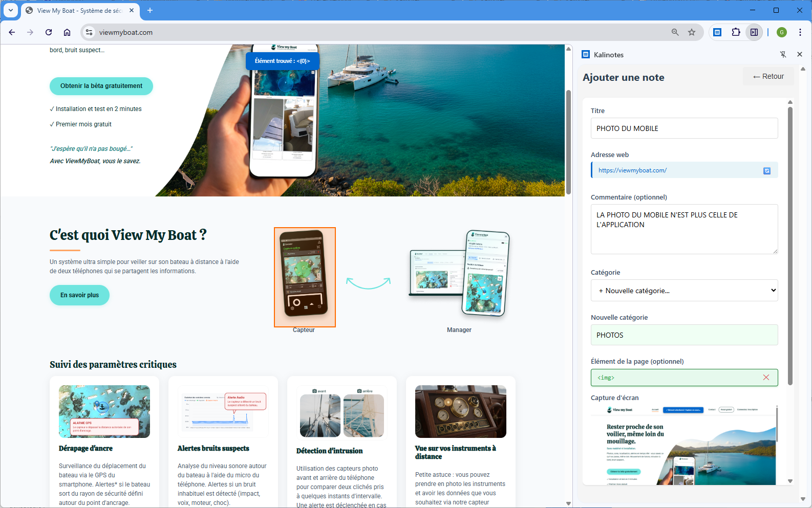Screen dimensions: 812x508
Task: Click the Élément trouvé tooltip
Action: click(x=283, y=61)
